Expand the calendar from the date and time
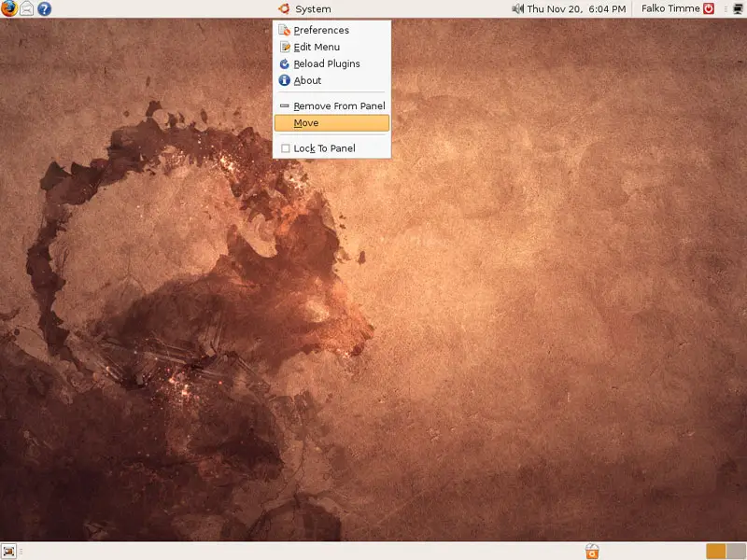Viewport: 747px width, 560px height. [x=576, y=9]
